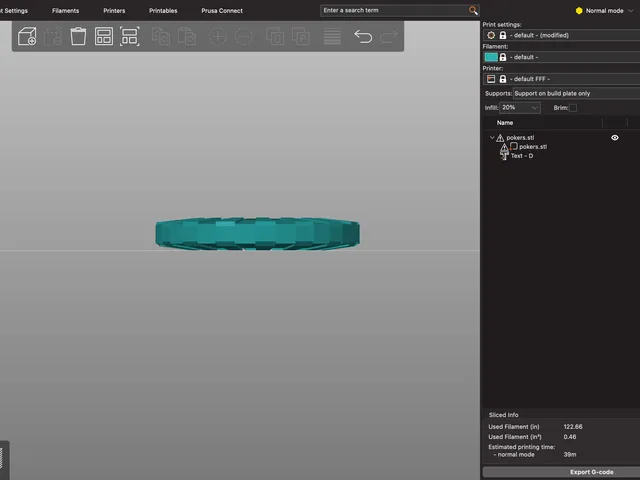The image size is (640, 480).
Task: Click the search magnifier icon
Action: tap(473, 10)
